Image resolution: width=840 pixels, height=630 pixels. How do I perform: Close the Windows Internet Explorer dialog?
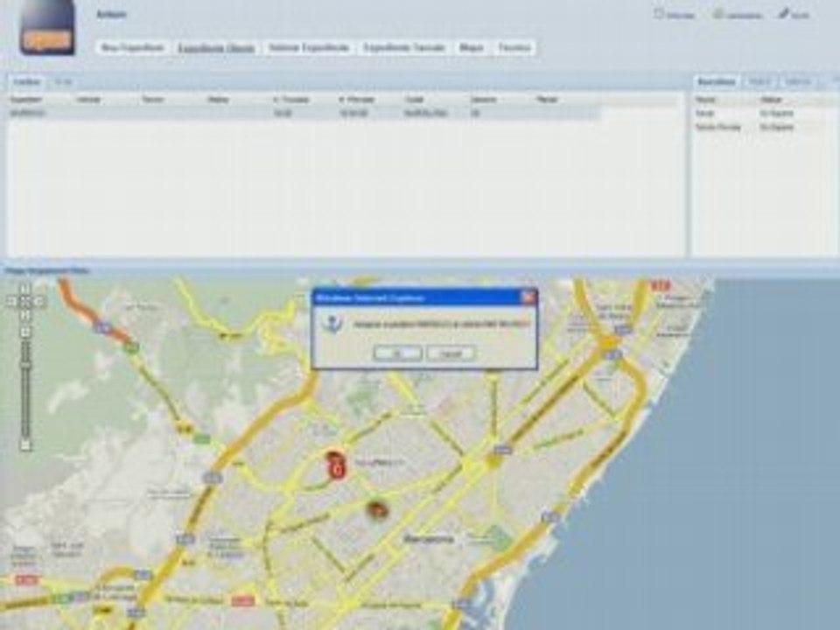[528, 297]
